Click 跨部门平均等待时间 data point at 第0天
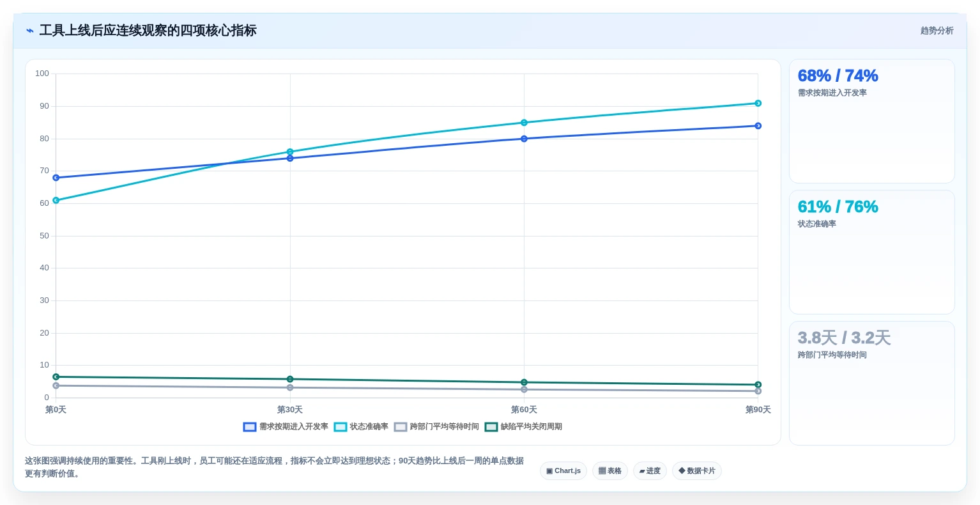The height and width of the screenshot is (505, 980). [56, 385]
